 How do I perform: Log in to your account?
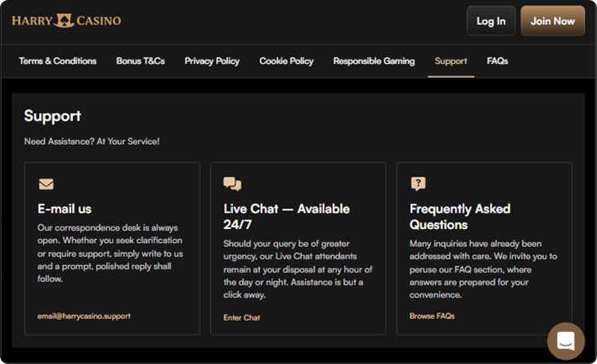pyautogui.click(x=492, y=21)
